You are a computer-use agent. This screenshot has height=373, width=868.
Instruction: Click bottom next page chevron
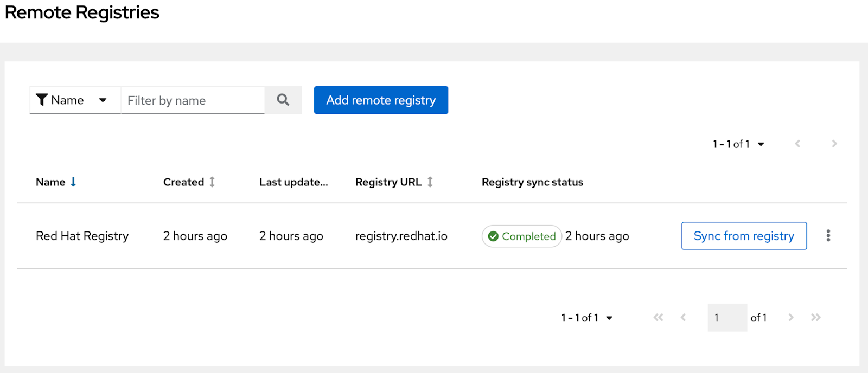point(791,317)
